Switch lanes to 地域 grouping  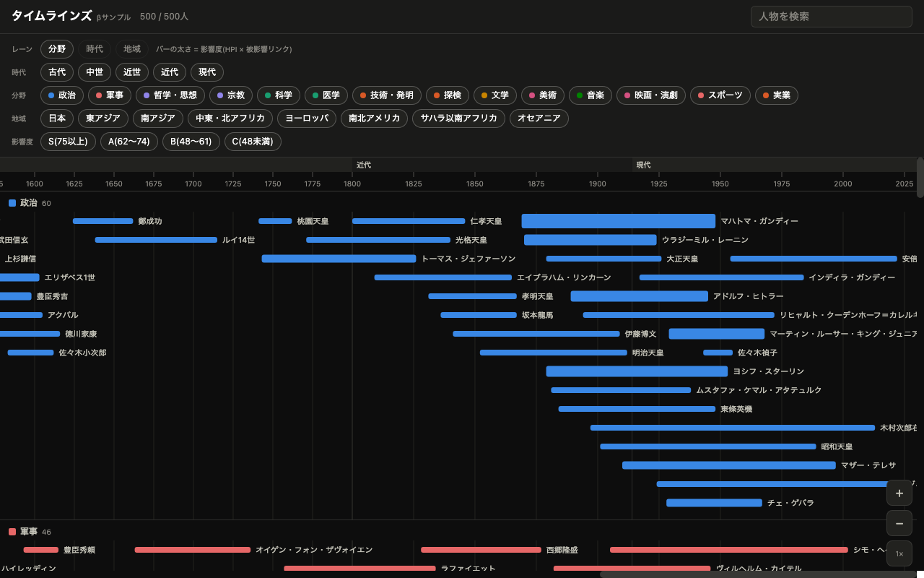pos(132,49)
